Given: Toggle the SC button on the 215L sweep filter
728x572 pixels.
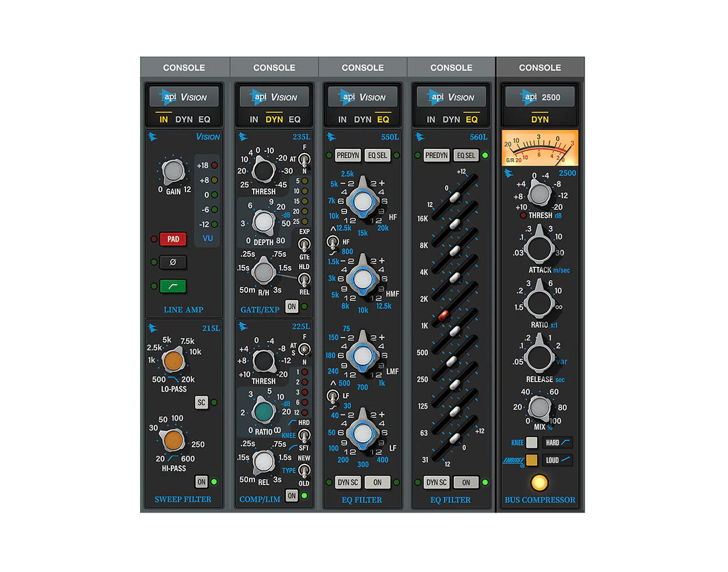Looking at the screenshot, I should pyautogui.click(x=201, y=402).
